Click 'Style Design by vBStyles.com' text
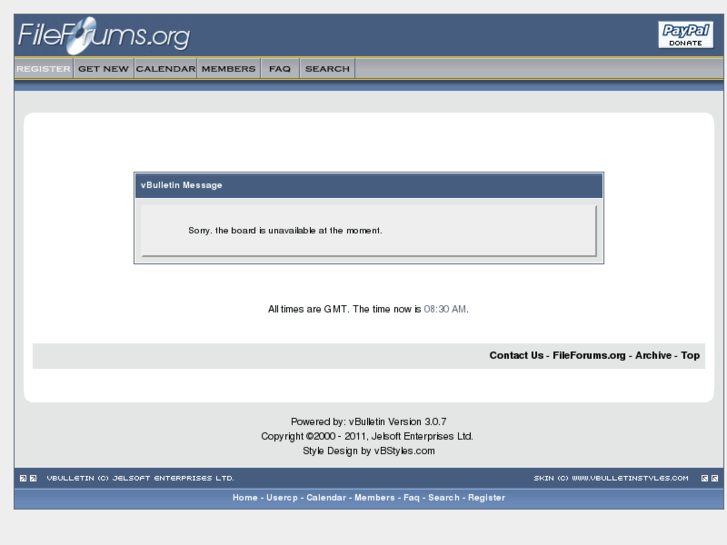Screen dimensions: 727x545 369,451
